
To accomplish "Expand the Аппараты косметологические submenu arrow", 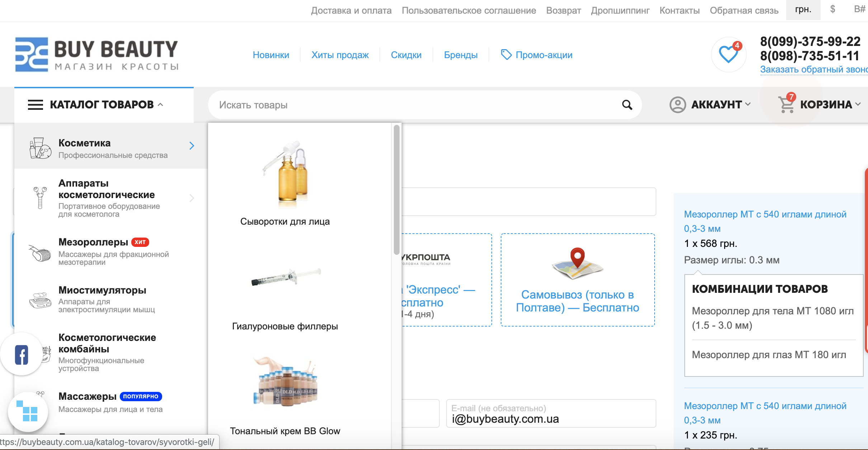I will pos(192,198).
